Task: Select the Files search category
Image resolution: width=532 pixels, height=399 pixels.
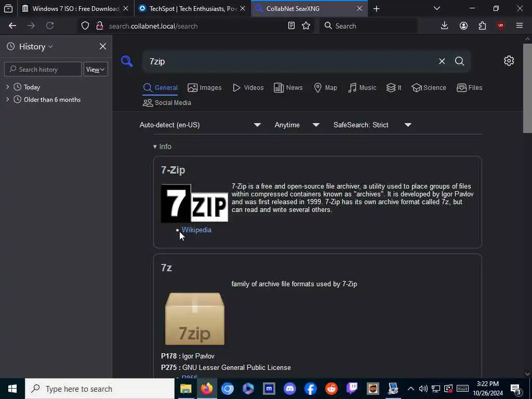Action: [x=470, y=87]
